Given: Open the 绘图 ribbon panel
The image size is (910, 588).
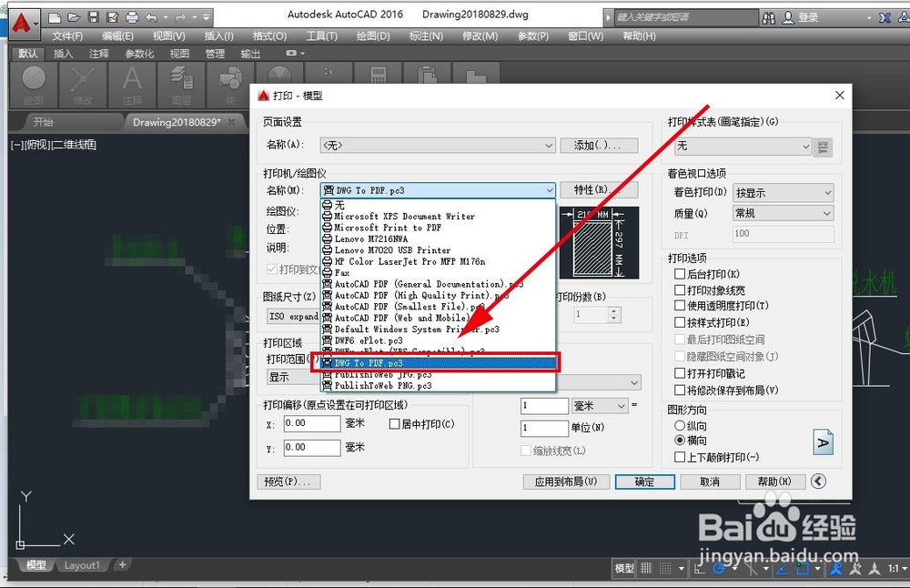Looking at the screenshot, I should [34, 86].
